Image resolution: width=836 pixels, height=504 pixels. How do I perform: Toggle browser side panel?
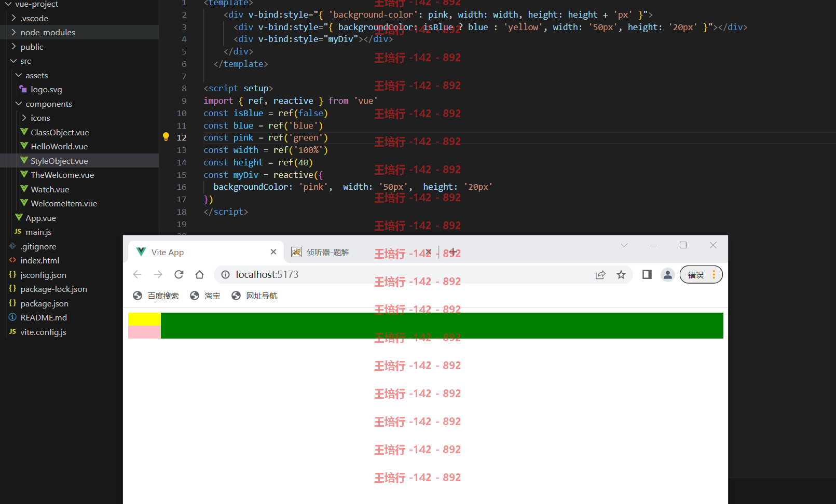coord(647,274)
